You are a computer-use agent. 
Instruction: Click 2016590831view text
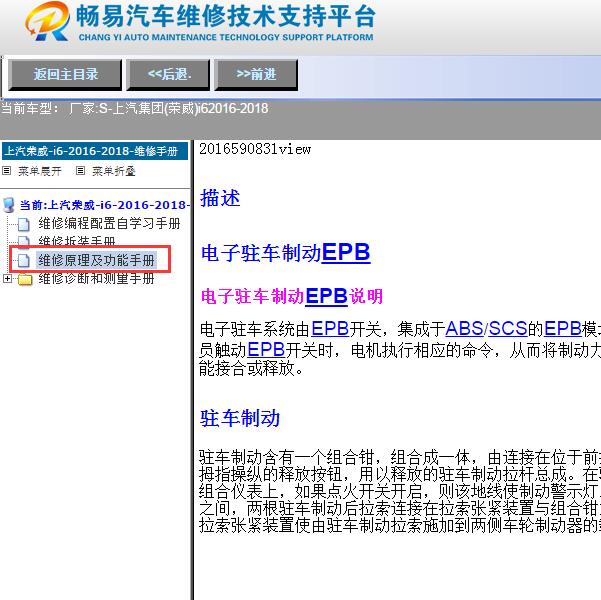(x=255, y=149)
